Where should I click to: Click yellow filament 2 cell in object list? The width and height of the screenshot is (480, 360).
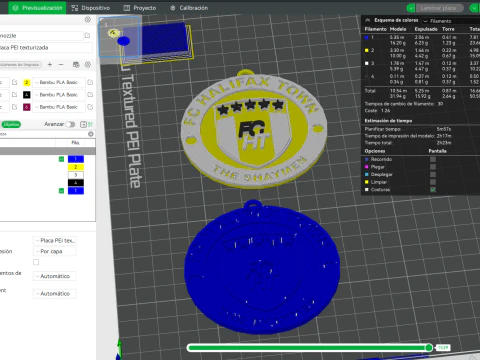(x=76, y=167)
